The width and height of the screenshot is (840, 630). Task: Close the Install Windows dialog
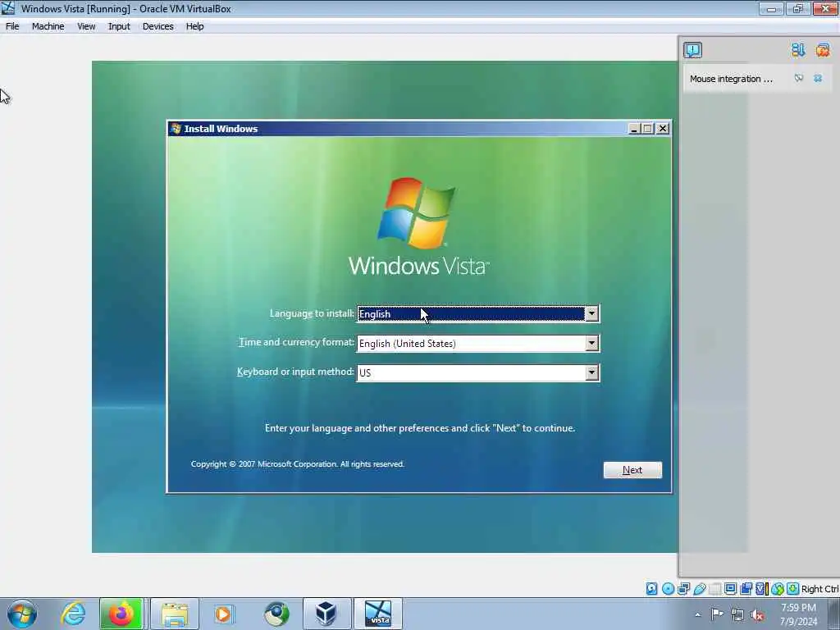(663, 129)
